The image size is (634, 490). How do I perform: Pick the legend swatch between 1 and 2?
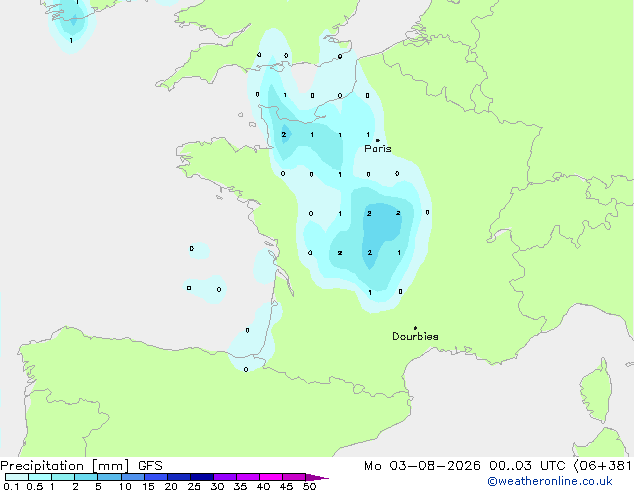(x=63, y=477)
